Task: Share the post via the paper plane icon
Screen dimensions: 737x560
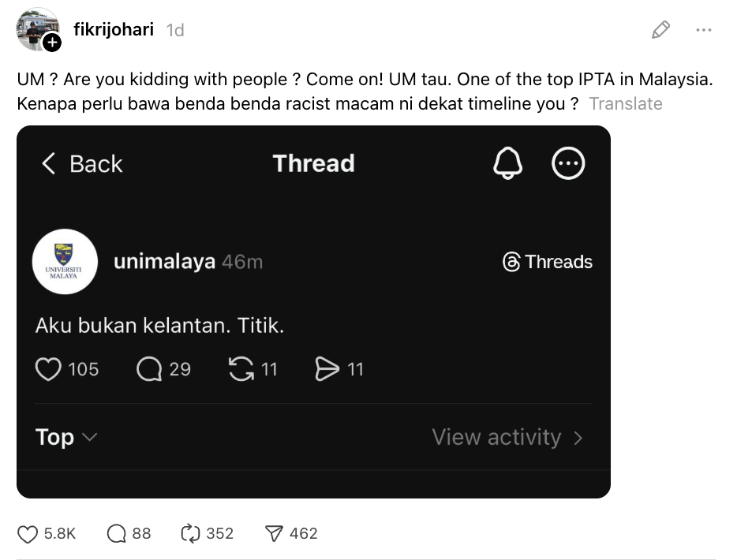Action: [274, 534]
